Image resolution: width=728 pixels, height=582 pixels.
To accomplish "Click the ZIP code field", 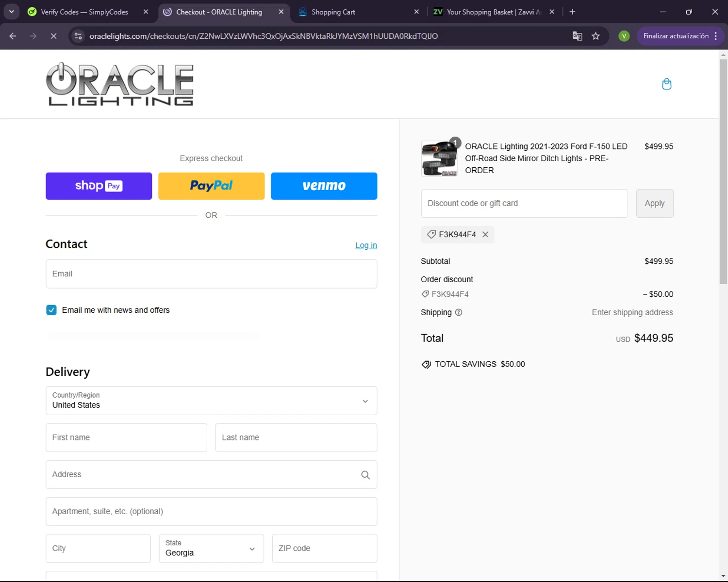I will (x=324, y=549).
